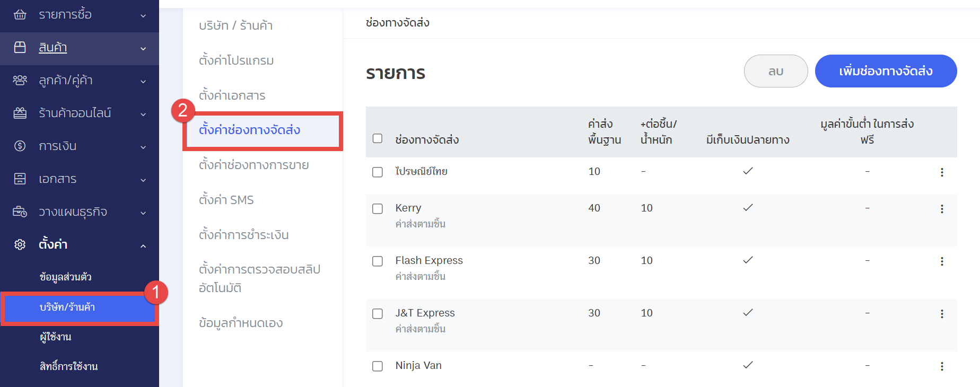Click the สินค้า menu label
The height and width of the screenshot is (387, 980).
(x=53, y=47)
